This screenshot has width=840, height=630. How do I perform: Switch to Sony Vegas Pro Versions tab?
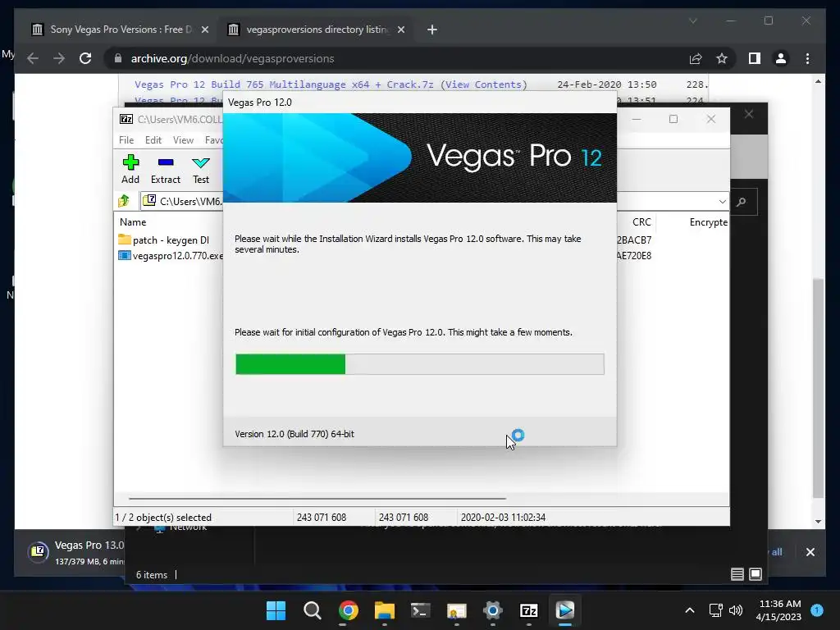[x=121, y=30]
